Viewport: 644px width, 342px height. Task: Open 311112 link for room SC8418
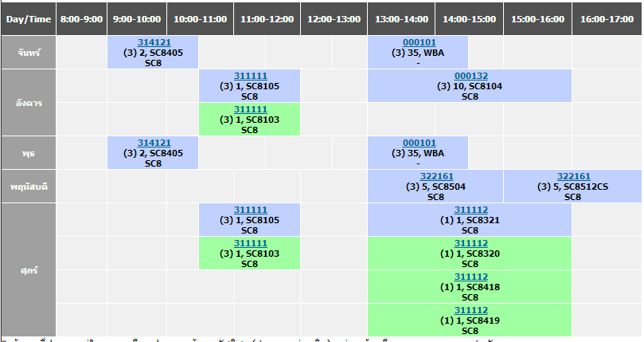[470, 277]
